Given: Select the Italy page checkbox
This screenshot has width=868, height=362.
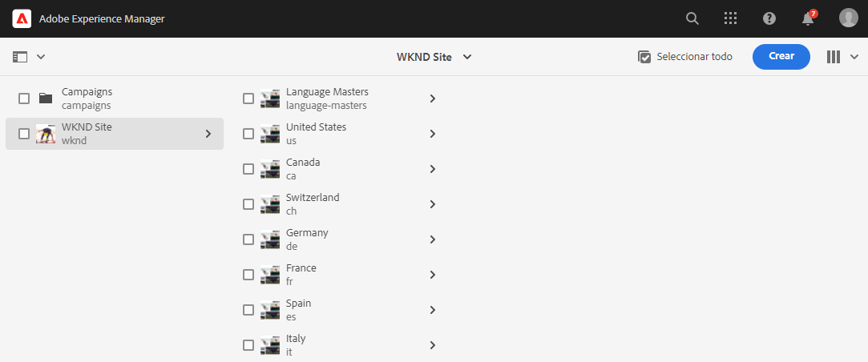Looking at the screenshot, I should coord(248,345).
